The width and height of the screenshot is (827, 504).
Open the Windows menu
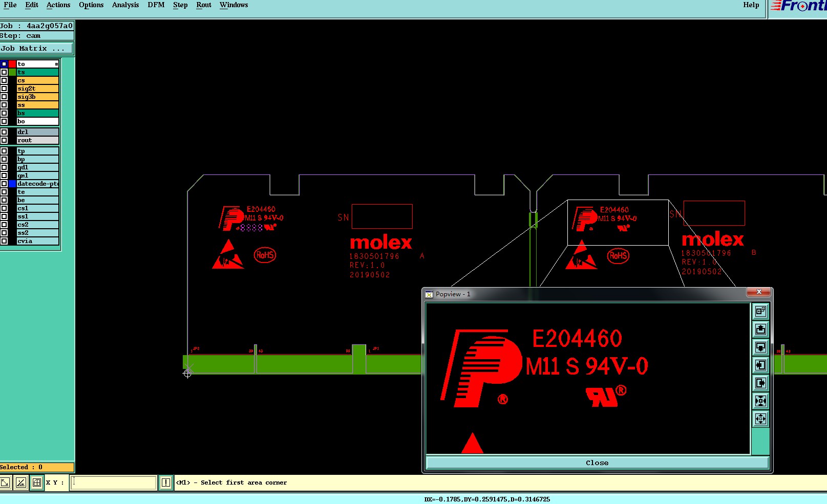click(x=234, y=5)
